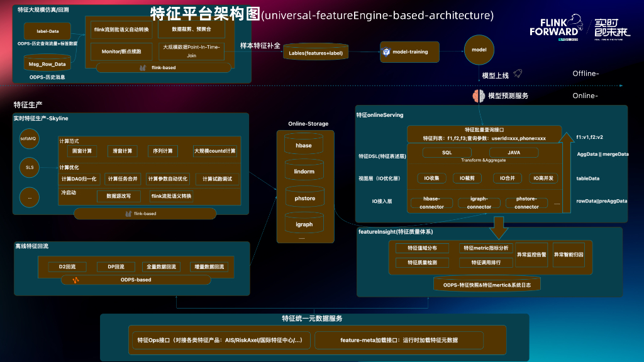
Task: Select the 大规模countd计算 box
Action: click(215, 151)
